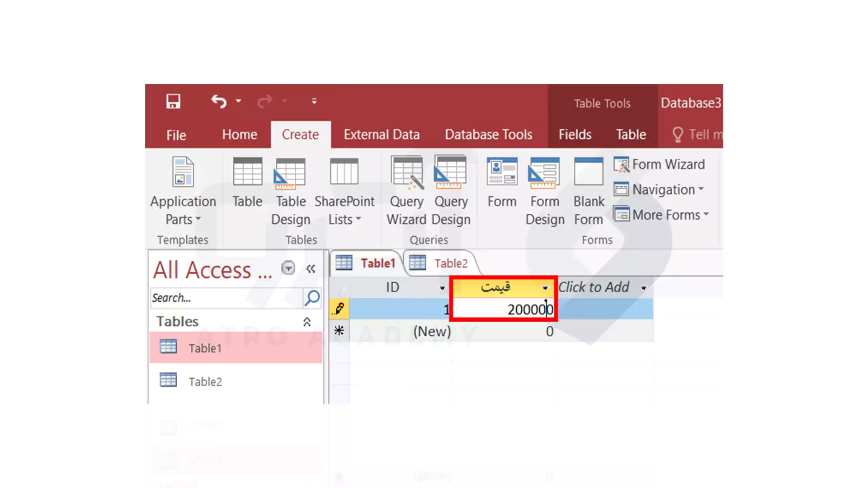This screenshot has height=488, width=868.
Task: Switch to the Fields tab
Action: tap(575, 135)
